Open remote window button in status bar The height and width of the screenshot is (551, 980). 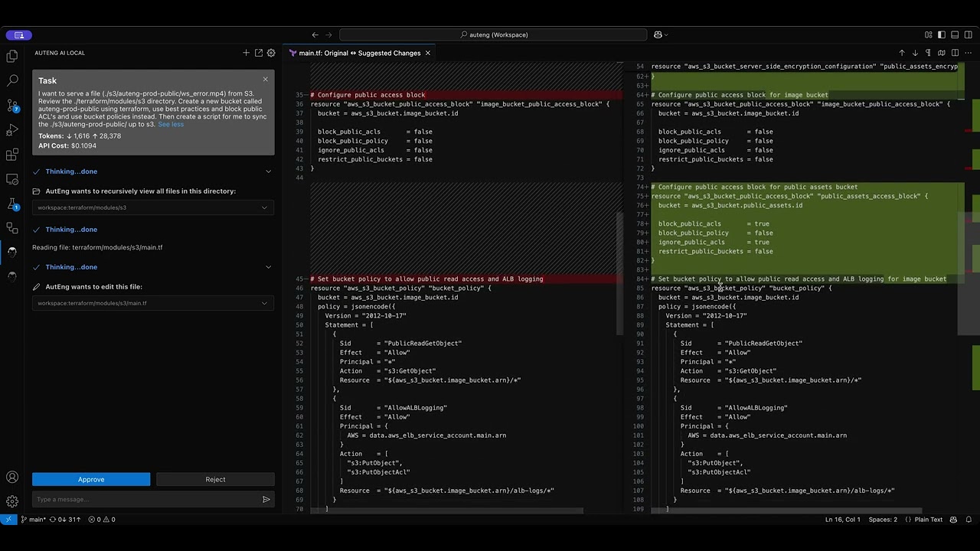click(8, 519)
